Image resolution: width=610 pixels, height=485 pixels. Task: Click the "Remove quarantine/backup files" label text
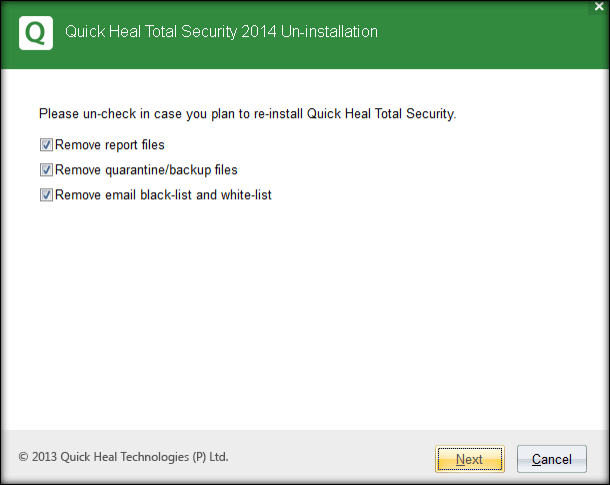(x=146, y=170)
